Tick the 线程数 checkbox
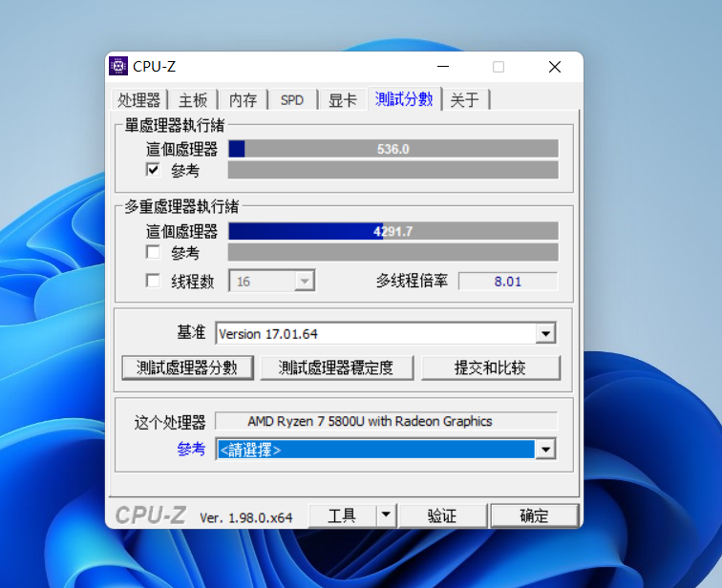Screen dimensions: 722x588 tap(153, 281)
